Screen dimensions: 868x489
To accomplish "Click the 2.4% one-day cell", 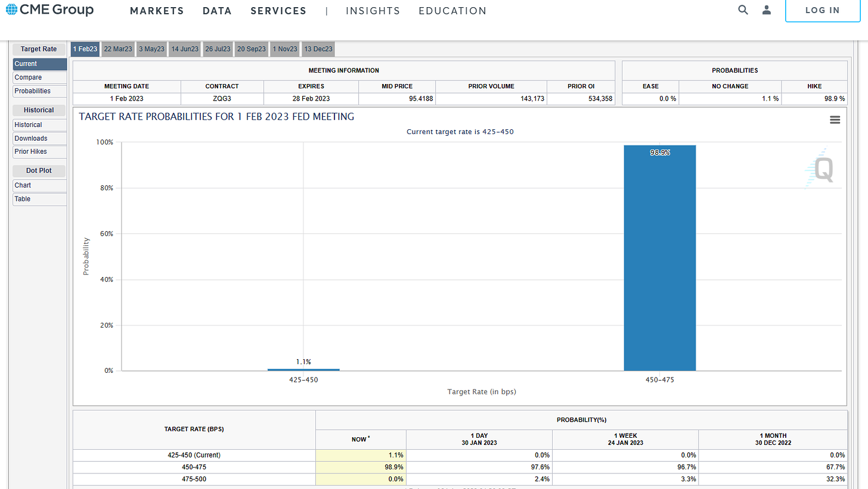I will [x=479, y=479].
